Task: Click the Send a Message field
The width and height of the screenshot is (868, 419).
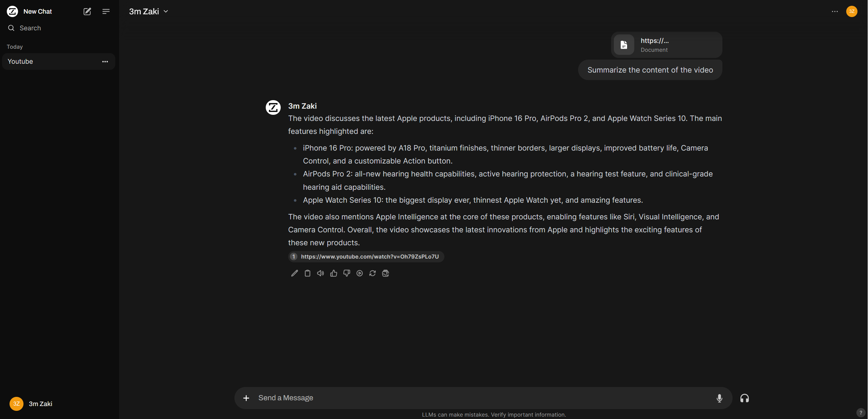Action: (x=476, y=398)
